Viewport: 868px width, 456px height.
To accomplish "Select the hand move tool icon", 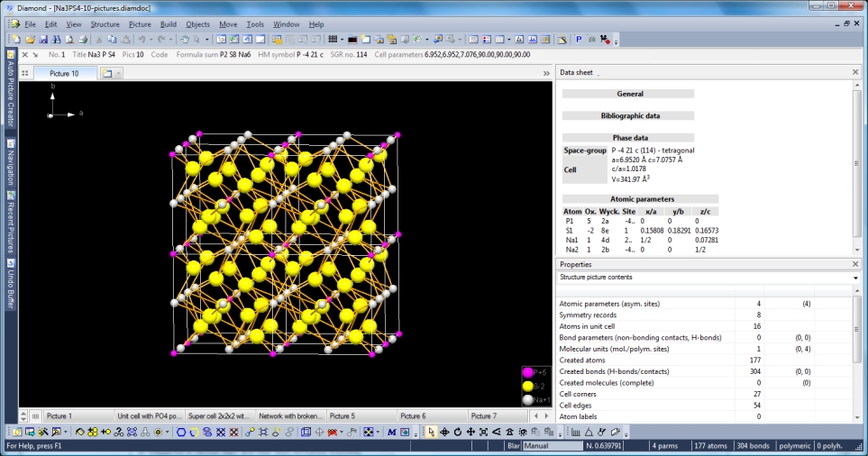I will [184, 40].
